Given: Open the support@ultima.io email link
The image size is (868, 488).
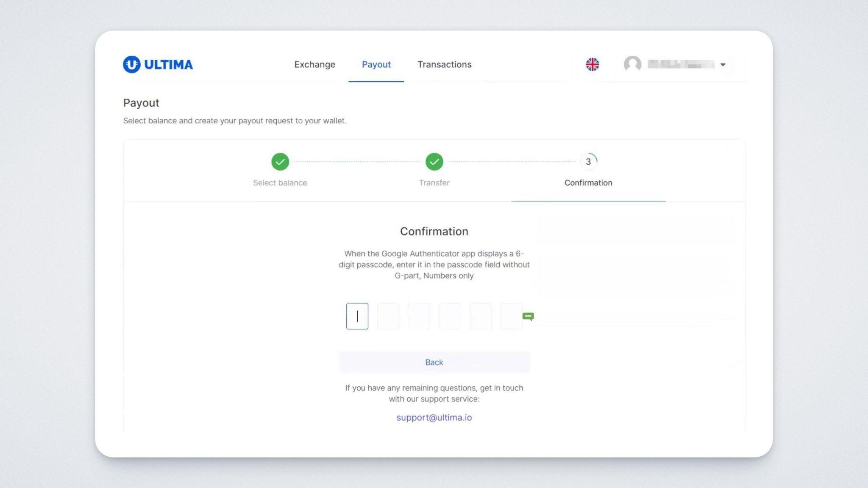Looking at the screenshot, I should coord(434,417).
